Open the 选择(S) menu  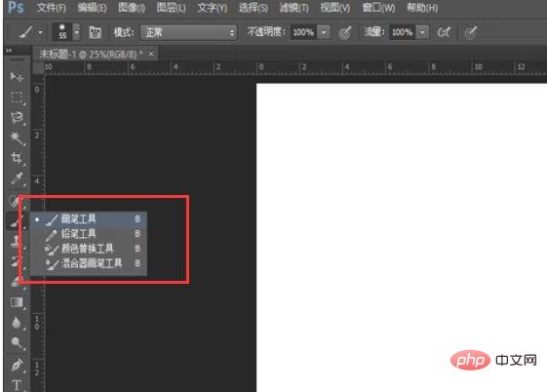pyautogui.click(x=254, y=8)
